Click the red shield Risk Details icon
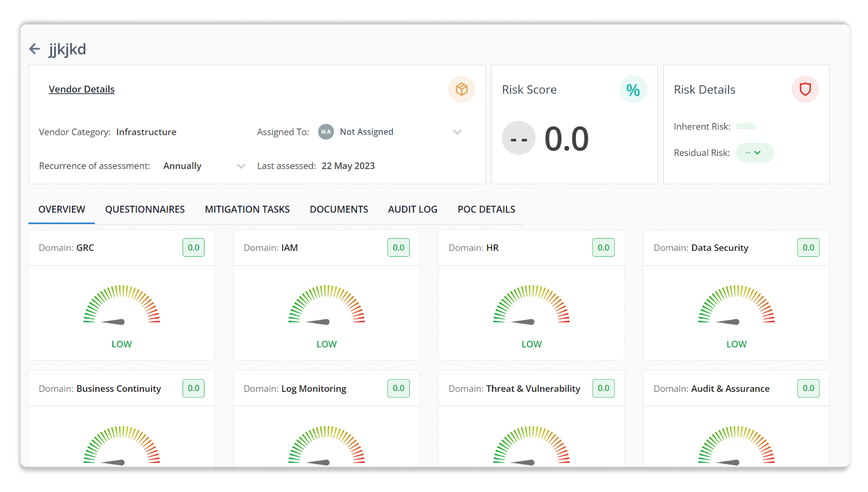Screen dimensions: 868x492 click(805, 89)
